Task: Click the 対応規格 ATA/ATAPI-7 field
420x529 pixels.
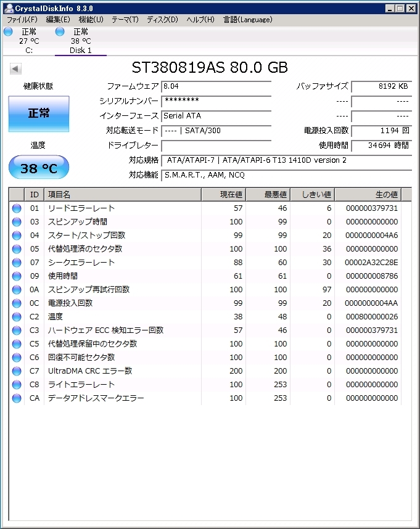Action: click(287, 160)
